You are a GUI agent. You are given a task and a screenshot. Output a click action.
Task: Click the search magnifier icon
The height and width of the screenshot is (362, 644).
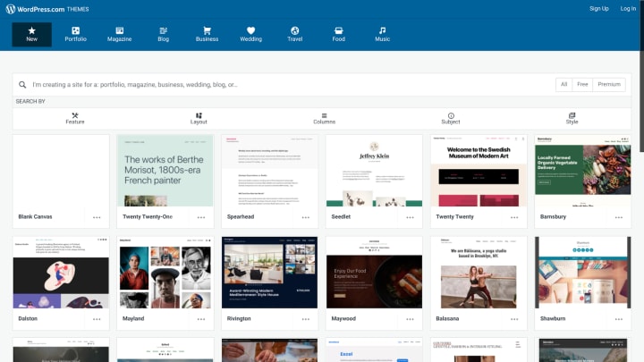coord(22,85)
